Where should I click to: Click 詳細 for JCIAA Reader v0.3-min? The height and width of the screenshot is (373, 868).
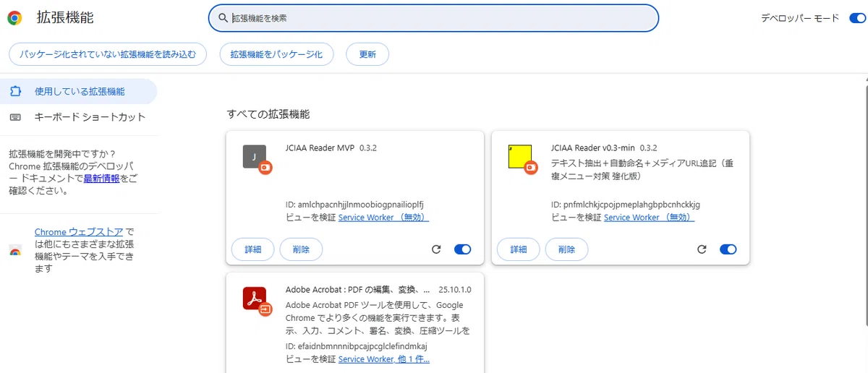[519, 249]
